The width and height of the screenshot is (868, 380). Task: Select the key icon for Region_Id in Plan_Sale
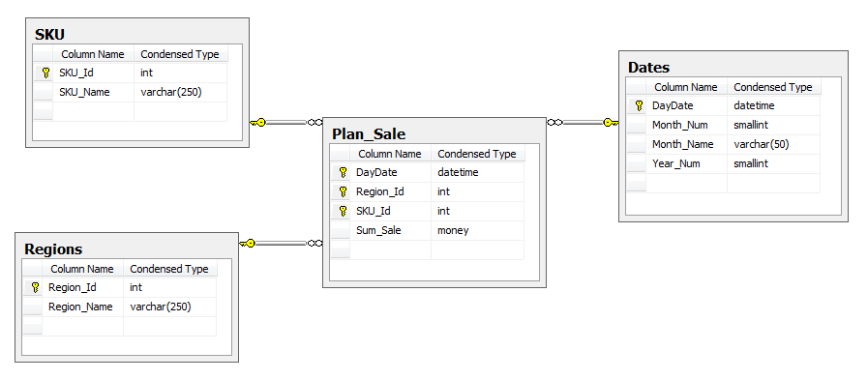[x=343, y=192]
